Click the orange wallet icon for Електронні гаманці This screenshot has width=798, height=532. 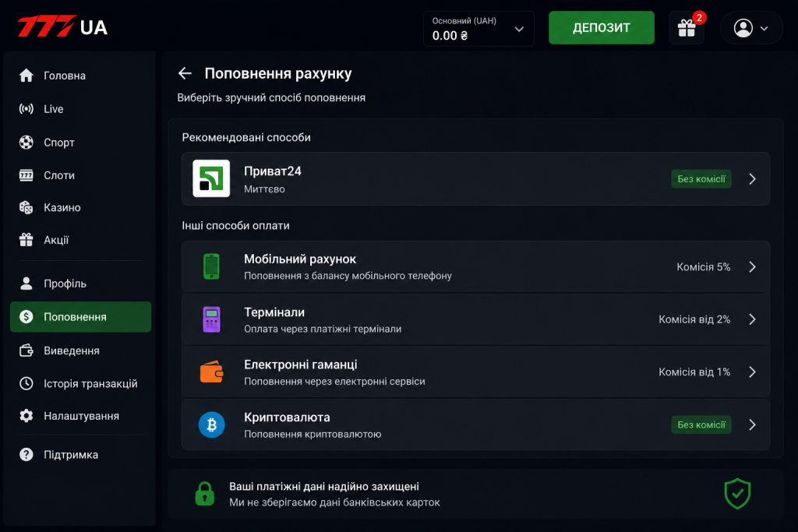pos(211,372)
